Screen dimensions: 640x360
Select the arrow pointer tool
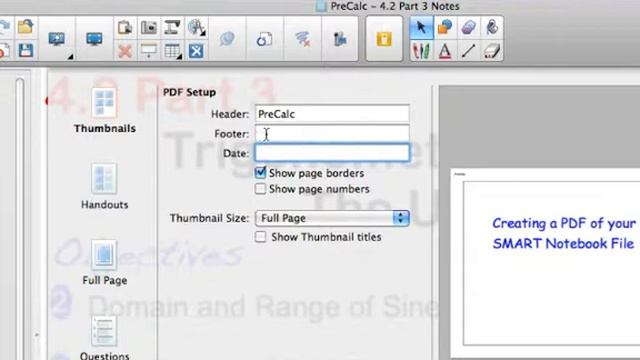pos(421,27)
